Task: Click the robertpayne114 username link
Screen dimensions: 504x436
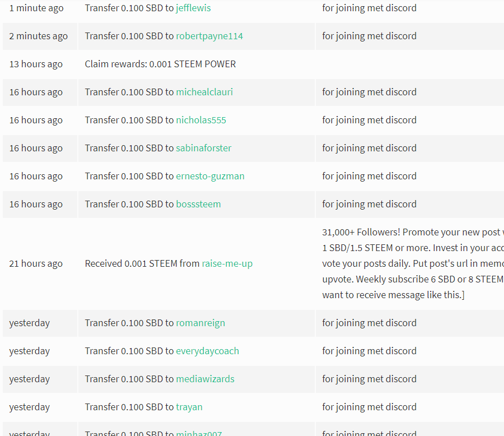Action: (209, 36)
